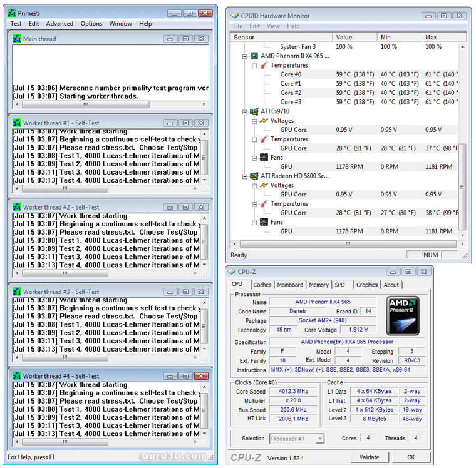The image size is (476, 468).
Task: Click Fans icon under ATI 0x9710
Action: pyautogui.click(x=264, y=158)
